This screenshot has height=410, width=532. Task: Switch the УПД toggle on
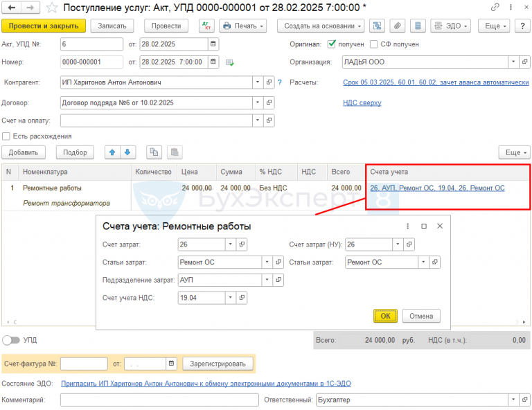10,340
